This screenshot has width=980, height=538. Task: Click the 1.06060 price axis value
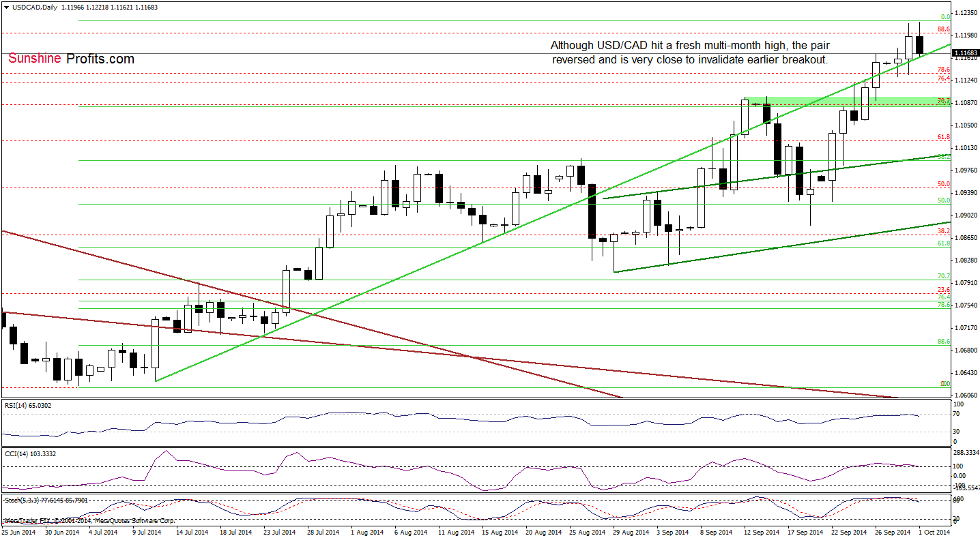tap(966, 395)
